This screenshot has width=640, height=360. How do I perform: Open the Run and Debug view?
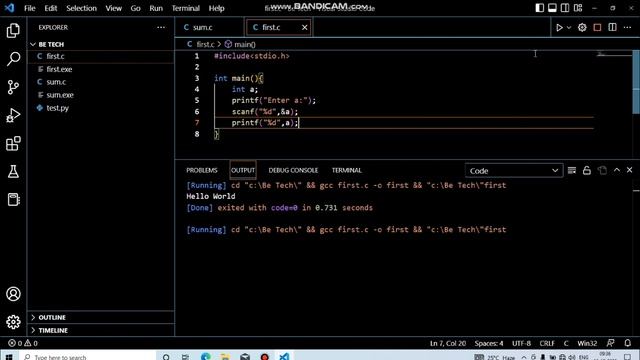13,115
